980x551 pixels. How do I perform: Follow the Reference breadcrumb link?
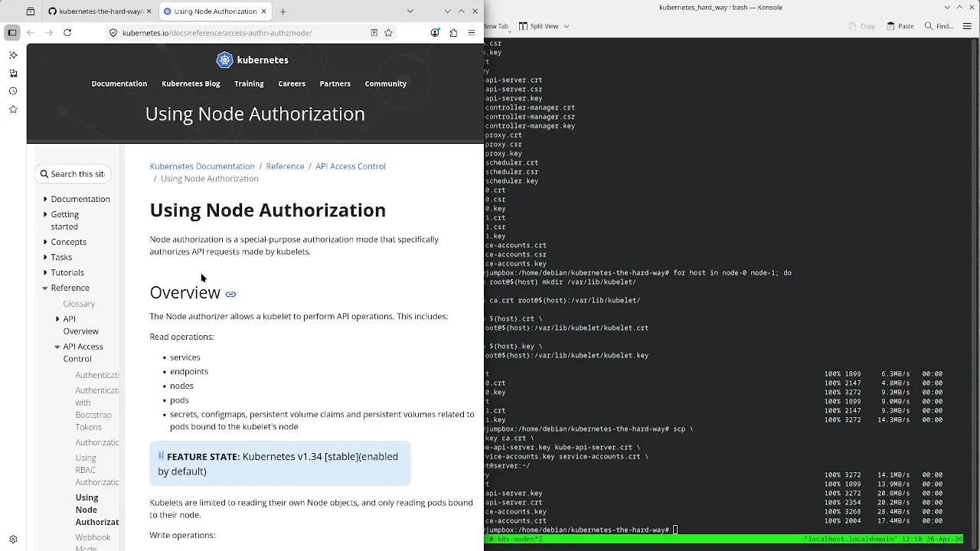pos(285,166)
